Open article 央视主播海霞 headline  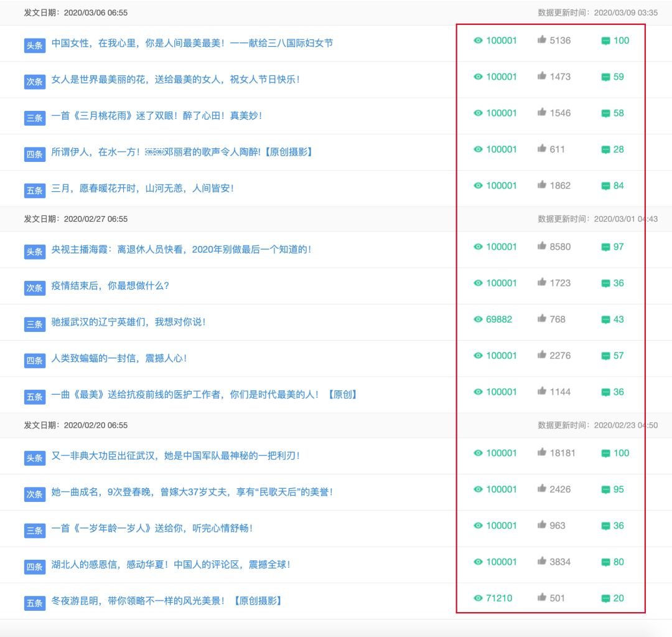[x=181, y=249]
